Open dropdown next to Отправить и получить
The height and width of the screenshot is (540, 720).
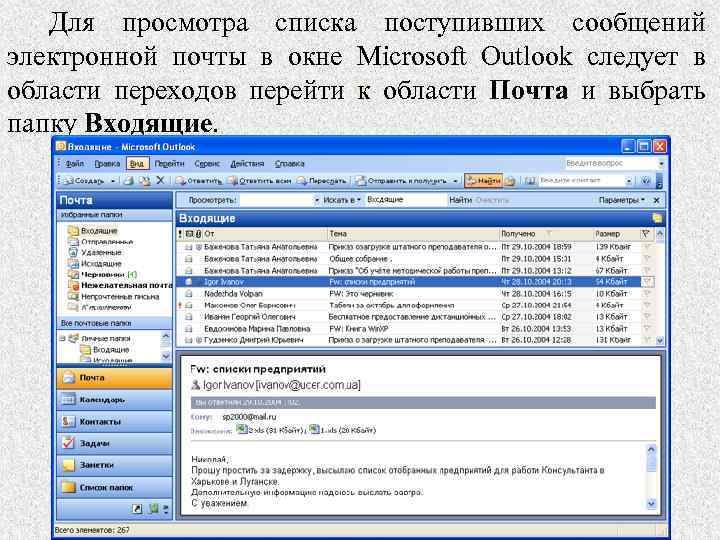click(455, 181)
